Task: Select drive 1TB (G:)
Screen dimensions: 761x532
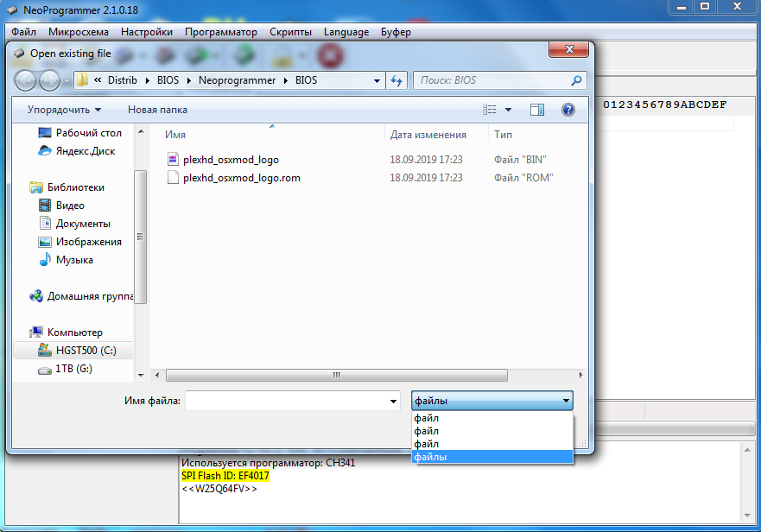Action: pos(66,369)
